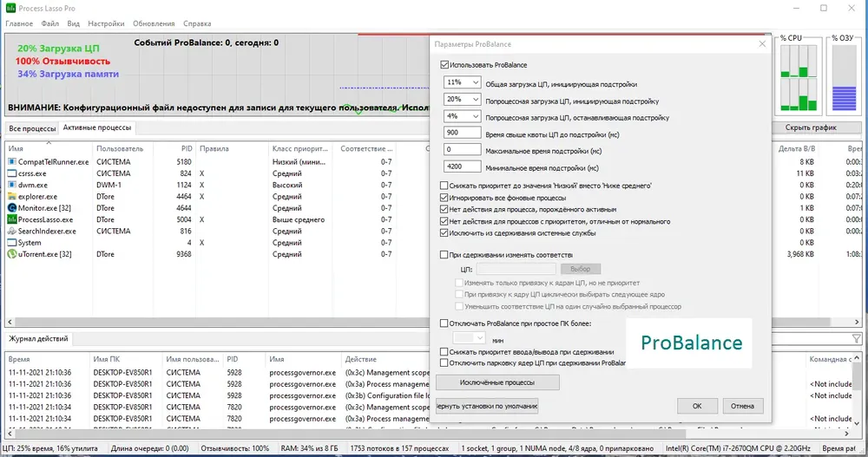Switch to the 'Все процессы' tab
868x457 pixels.
[x=32, y=128]
